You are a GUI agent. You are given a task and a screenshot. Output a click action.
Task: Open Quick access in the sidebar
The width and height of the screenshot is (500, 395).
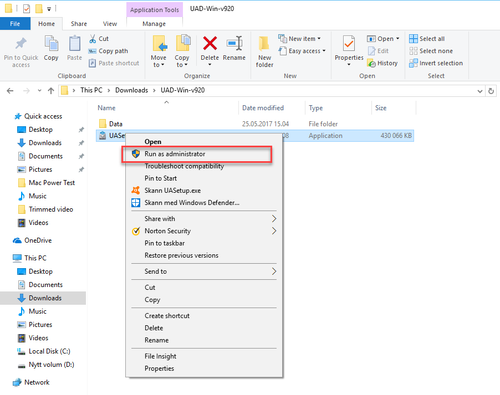38,116
